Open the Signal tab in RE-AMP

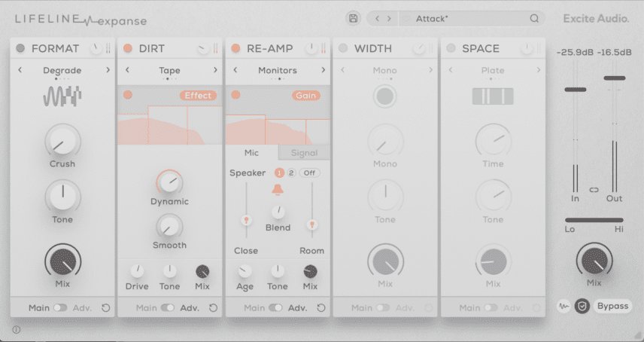click(305, 153)
